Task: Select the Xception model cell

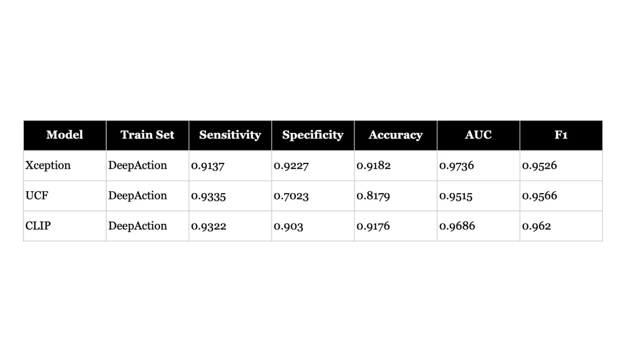Action: point(48,166)
